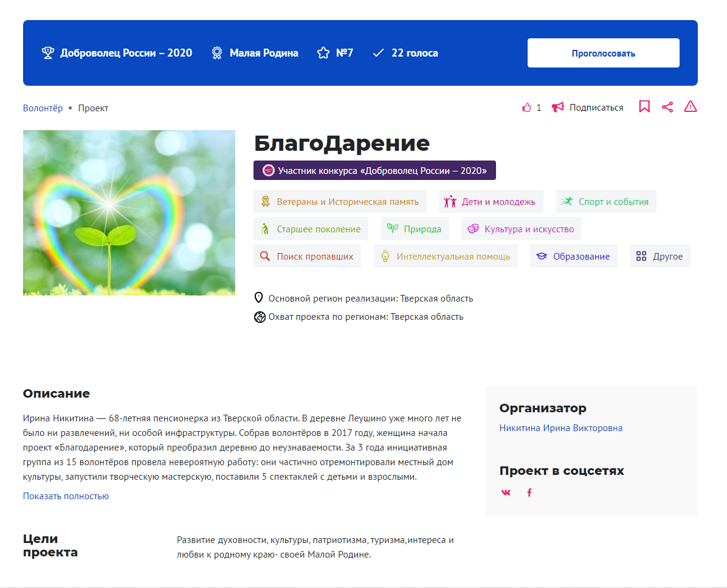Viewport: 727px width, 588px height.
Task: Select the Старшее поколение category label
Action: click(x=319, y=229)
